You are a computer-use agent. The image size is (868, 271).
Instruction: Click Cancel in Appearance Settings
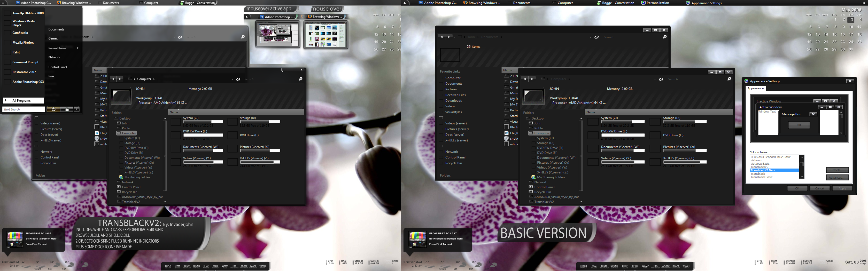(x=819, y=188)
